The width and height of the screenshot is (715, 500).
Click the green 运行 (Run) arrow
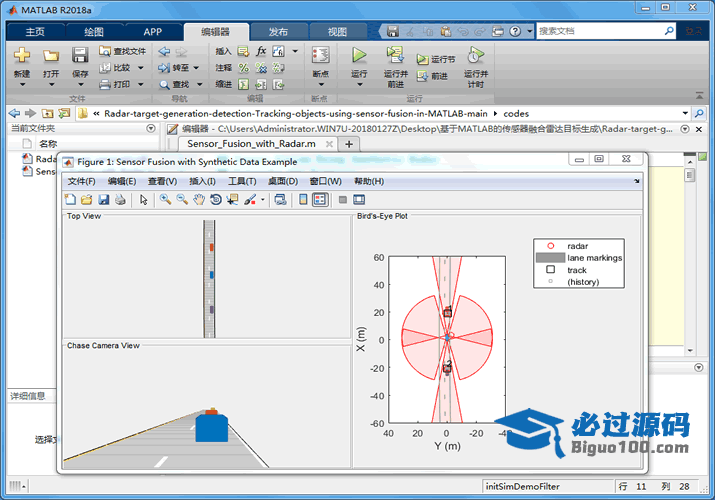coord(359,56)
